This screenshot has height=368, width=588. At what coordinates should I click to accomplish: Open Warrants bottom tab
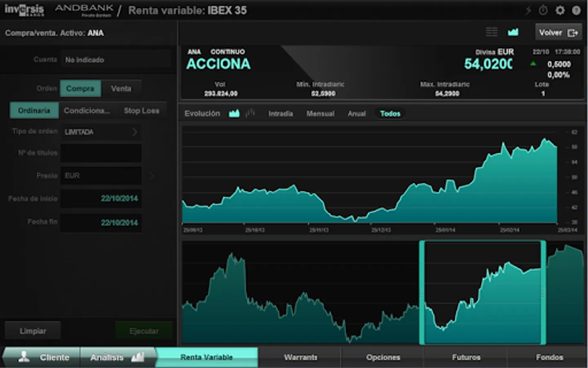click(301, 357)
